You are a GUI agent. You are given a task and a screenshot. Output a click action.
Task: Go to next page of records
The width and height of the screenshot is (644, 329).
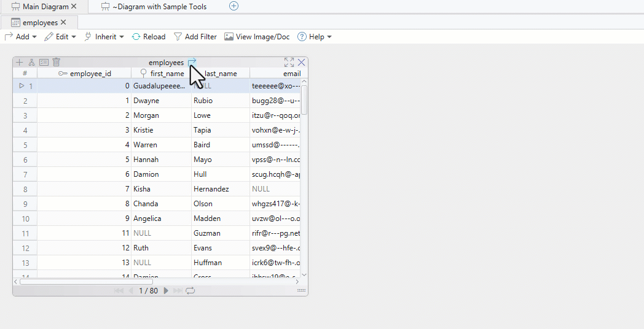pyautogui.click(x=166, y=290)
